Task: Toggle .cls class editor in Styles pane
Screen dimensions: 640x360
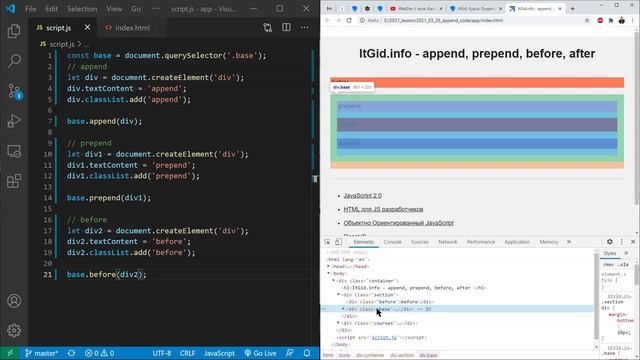Action: pos(623,264)
